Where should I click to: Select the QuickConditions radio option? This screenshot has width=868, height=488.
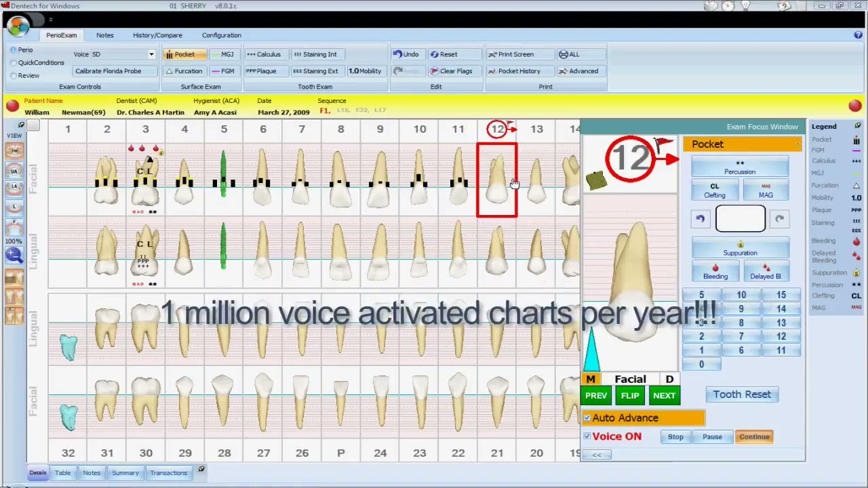point(37,63)
